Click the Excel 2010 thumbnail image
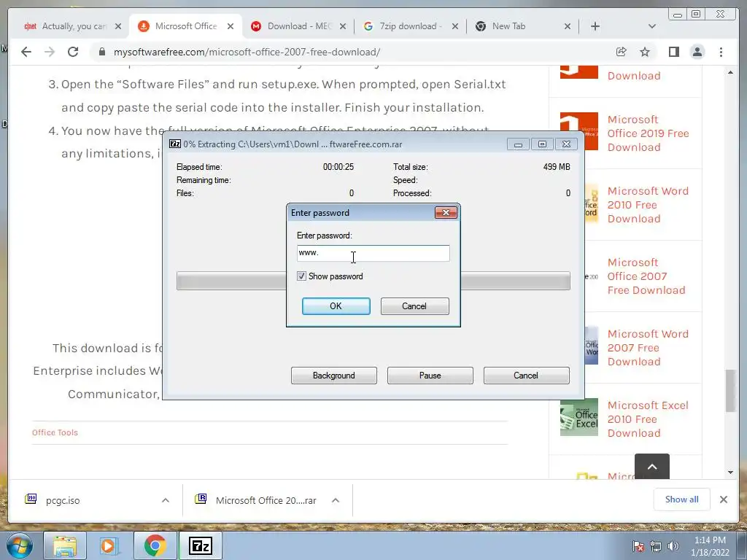This screenshot has width=747, height=560. tap(578, 417)
